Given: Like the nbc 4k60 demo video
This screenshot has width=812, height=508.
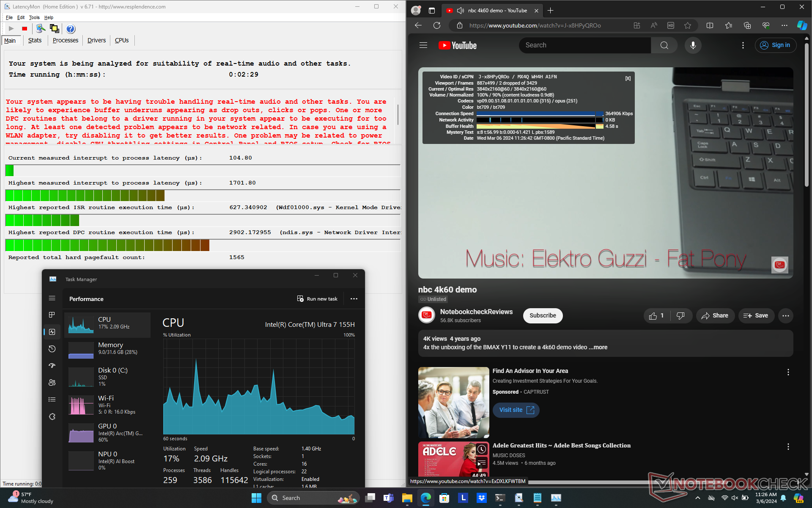Looking at the screenshot, I should tap(656, 315).
